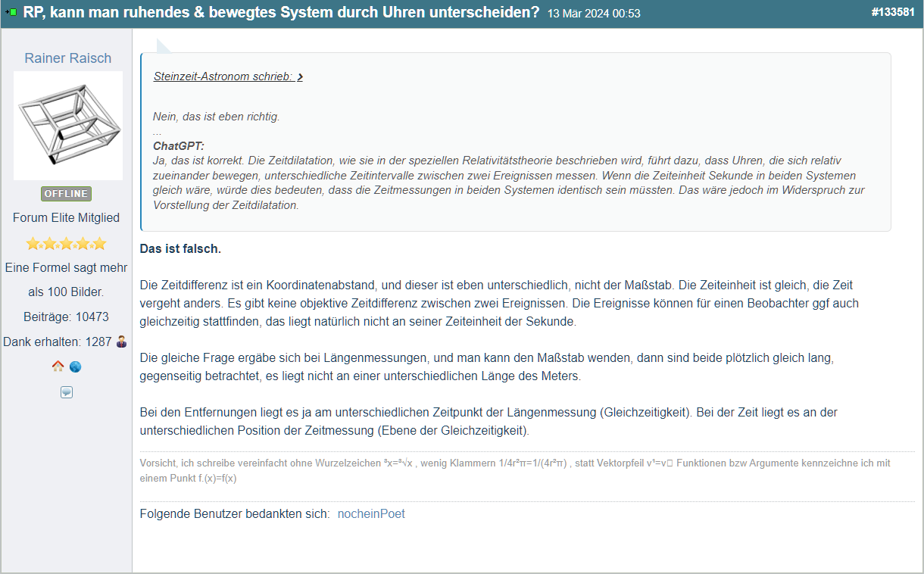Viewport: 924px width, 574px height.
Task: Click the post number #133581 permalink
Action: click(893, 13)
